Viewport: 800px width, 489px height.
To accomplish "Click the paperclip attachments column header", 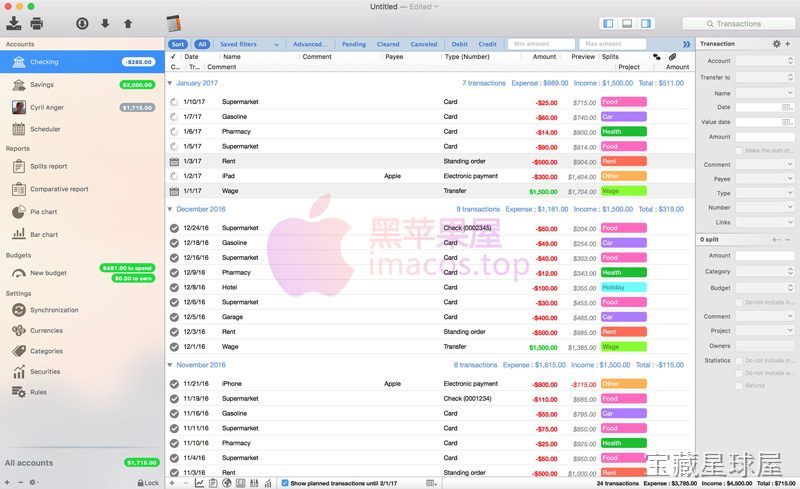I will click(x=672, y=57).
